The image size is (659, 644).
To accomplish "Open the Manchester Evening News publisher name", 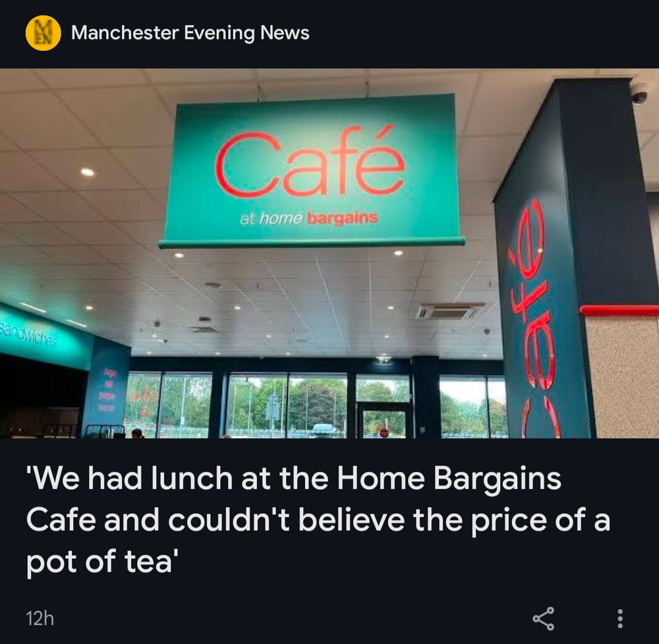I will 190,33.
